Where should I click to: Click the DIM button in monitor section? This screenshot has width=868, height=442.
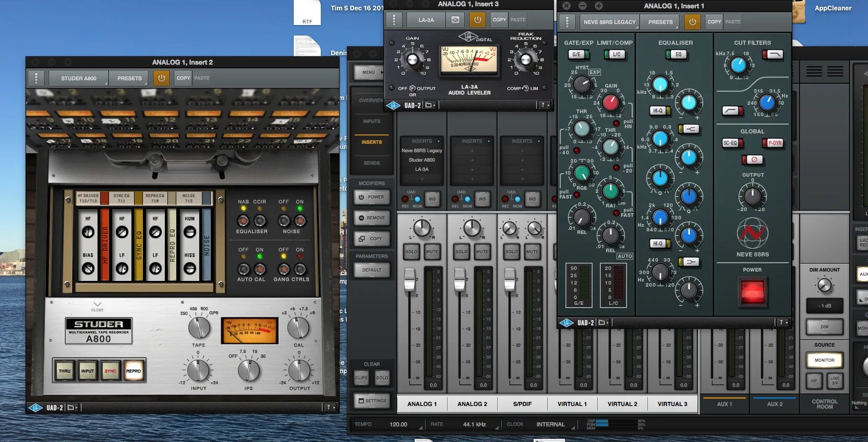pyautogui.click(x=825, y=327)
